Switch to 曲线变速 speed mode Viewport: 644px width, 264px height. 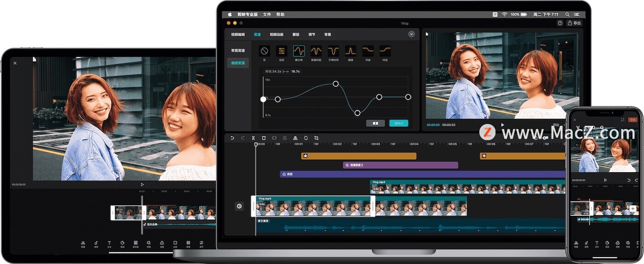coord(238,63)
